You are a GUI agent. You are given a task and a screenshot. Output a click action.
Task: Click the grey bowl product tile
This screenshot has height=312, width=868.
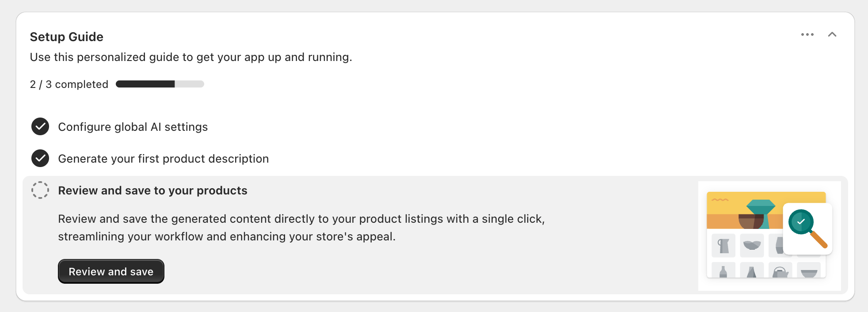[752, 245]
